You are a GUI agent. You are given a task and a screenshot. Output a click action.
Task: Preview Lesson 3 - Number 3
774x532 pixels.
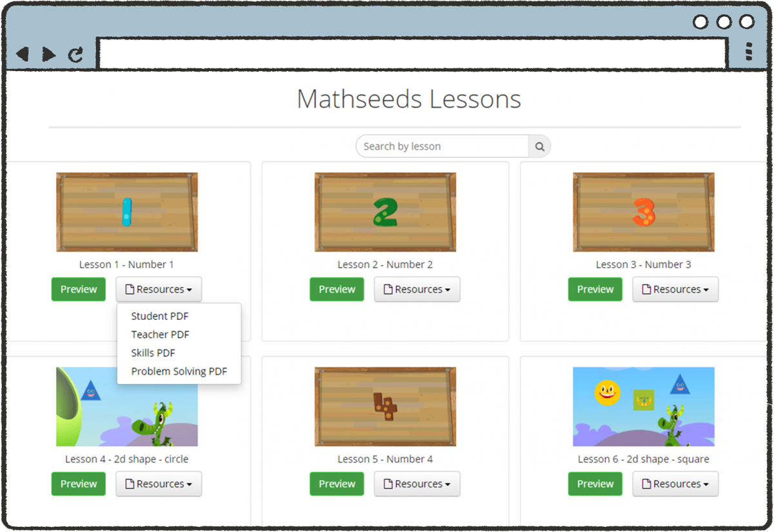pos(595,290)
